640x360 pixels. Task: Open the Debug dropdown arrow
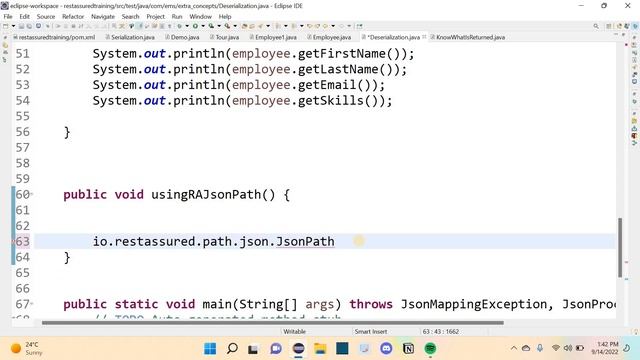pyautogui.click(x=187, y=26)
